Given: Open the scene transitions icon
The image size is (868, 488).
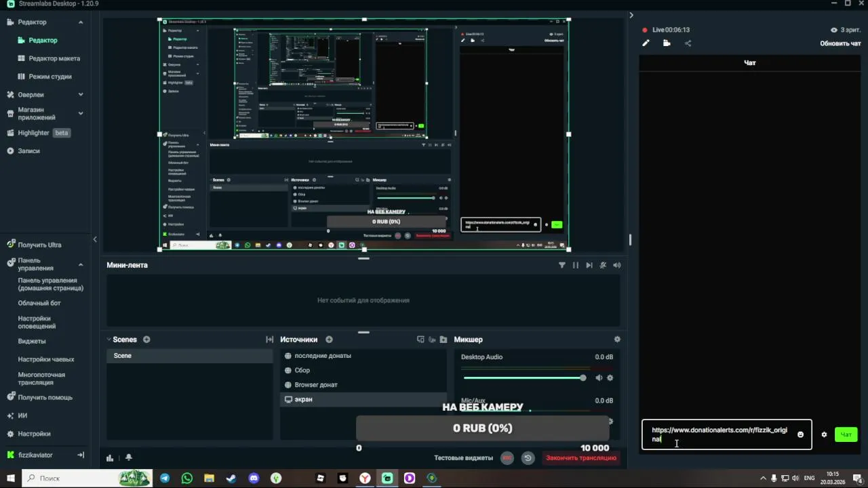Looking at the screenshot, I should (x=269, y=340).
